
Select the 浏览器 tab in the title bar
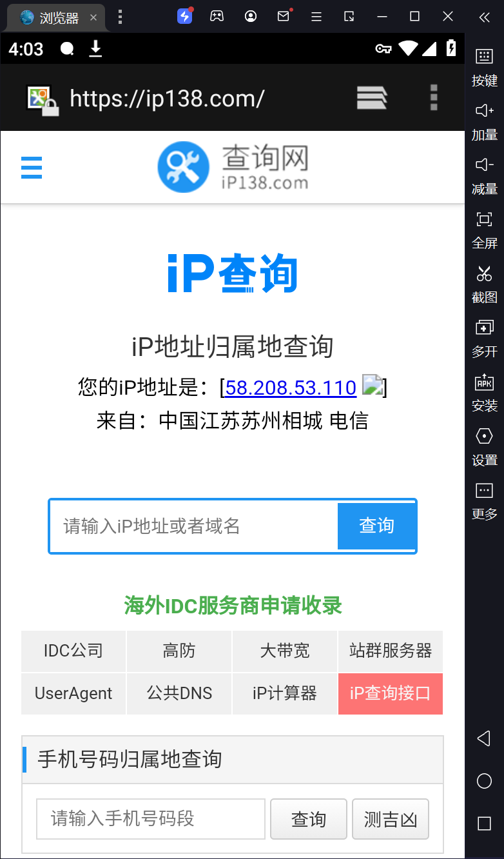pyautogui.click(x=58, y=18)
